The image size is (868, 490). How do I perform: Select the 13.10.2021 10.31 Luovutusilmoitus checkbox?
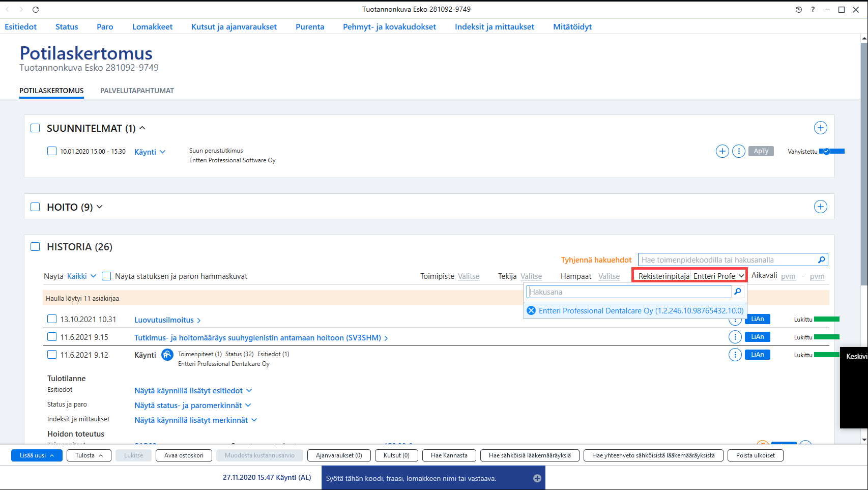(52, 319)
